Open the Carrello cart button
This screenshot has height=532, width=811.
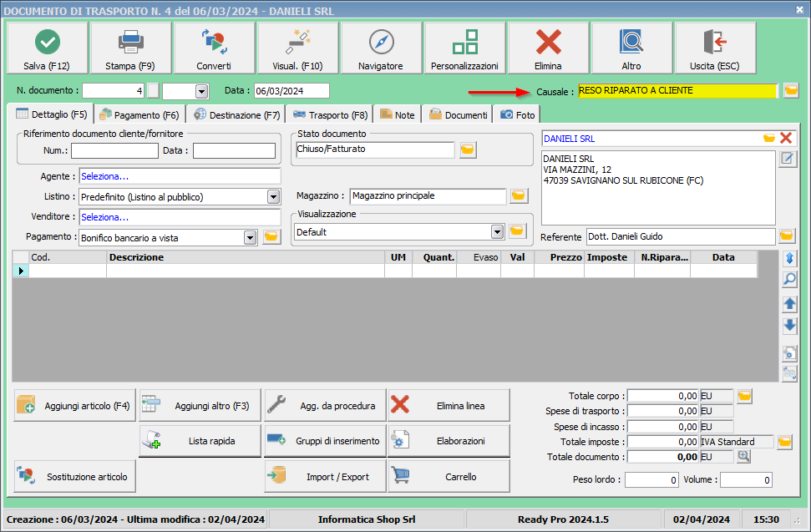point(449,476)
